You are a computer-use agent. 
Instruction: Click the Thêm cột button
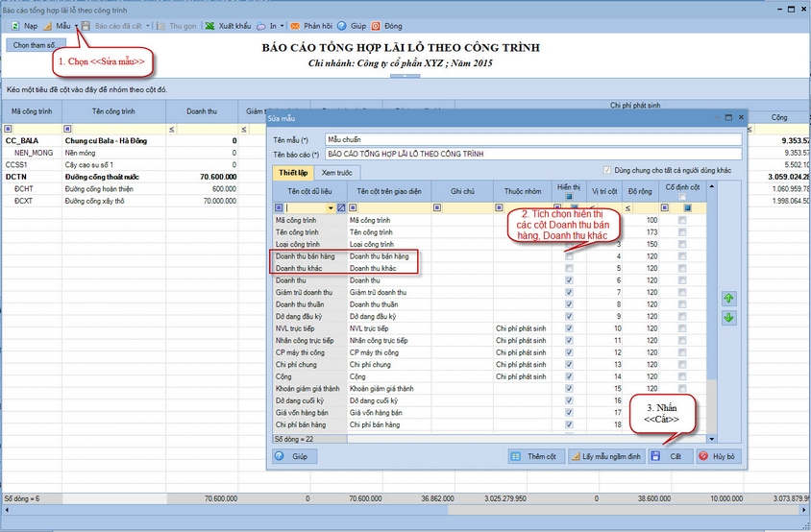click(536, 456)
